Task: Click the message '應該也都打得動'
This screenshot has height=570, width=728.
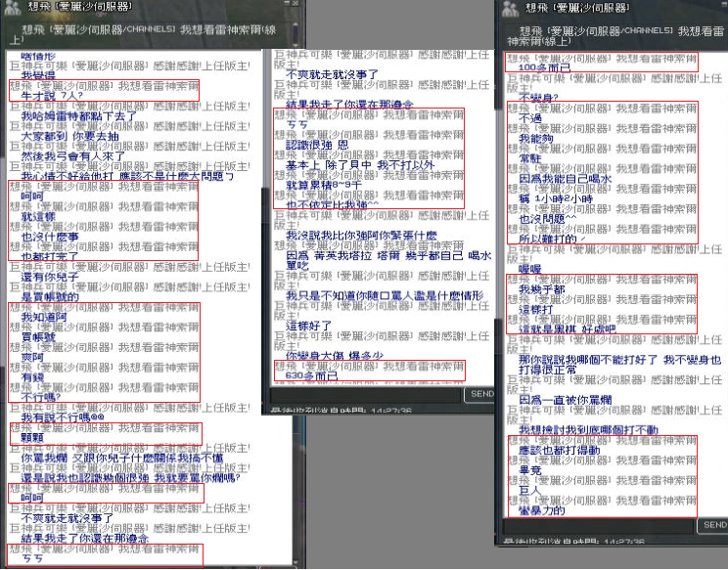Action: (x=559, y=450)
